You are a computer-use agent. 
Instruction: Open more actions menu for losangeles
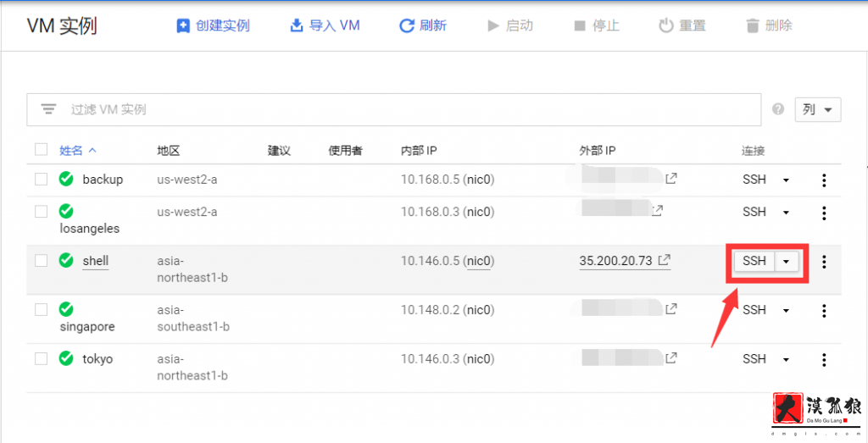[x=824, y=213]
